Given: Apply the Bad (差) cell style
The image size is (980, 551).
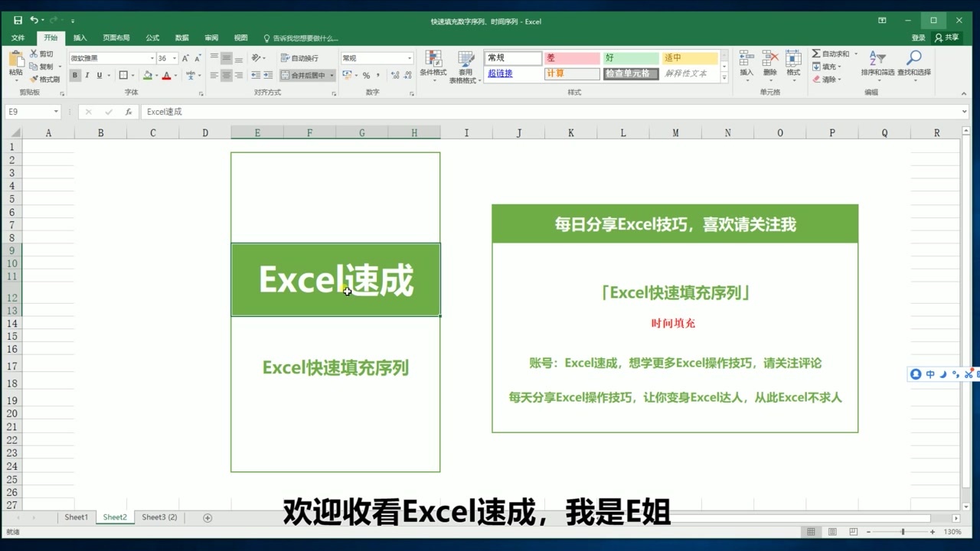Looking at the screenshot, I should pyautogui.click(x=572, y=58).
